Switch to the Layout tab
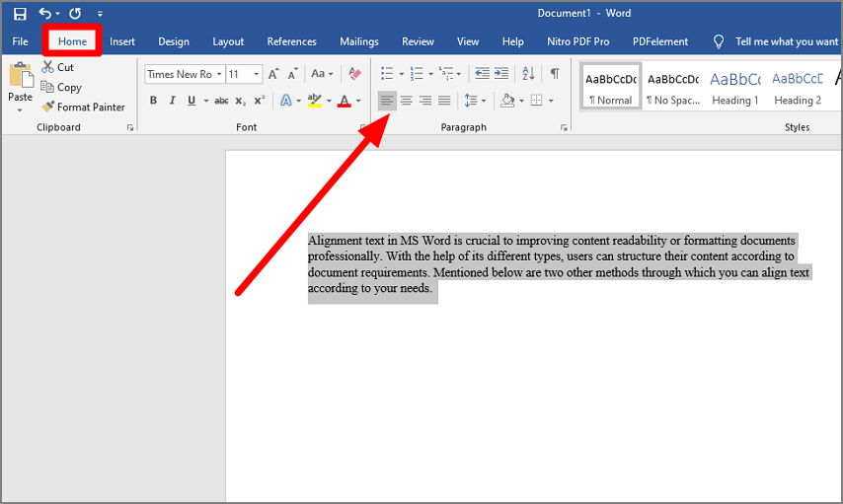This screenshot has height=504, width=843. tap(228, 41)
